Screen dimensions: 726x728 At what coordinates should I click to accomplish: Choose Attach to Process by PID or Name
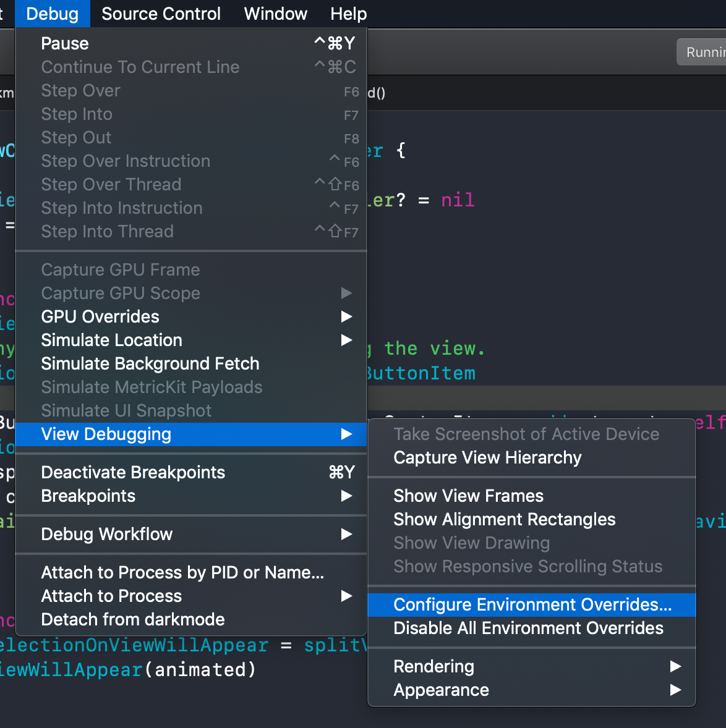182,573
